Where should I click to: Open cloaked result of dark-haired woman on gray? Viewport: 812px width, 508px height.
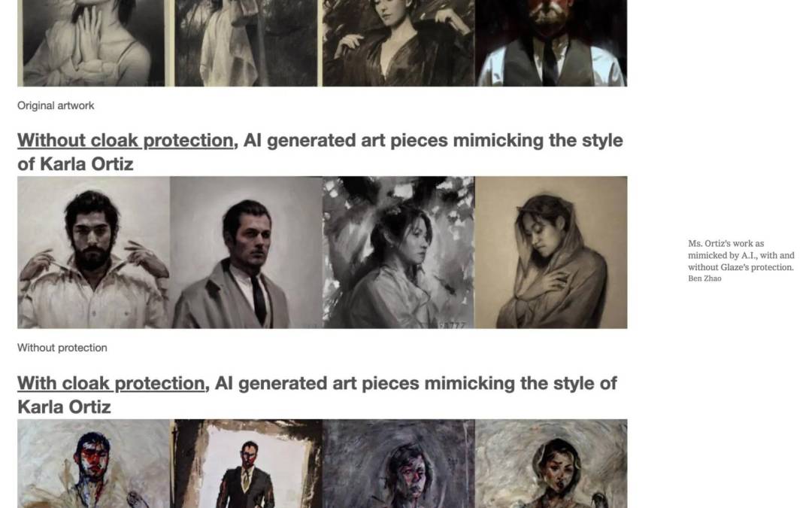click(x=398, y=464)
